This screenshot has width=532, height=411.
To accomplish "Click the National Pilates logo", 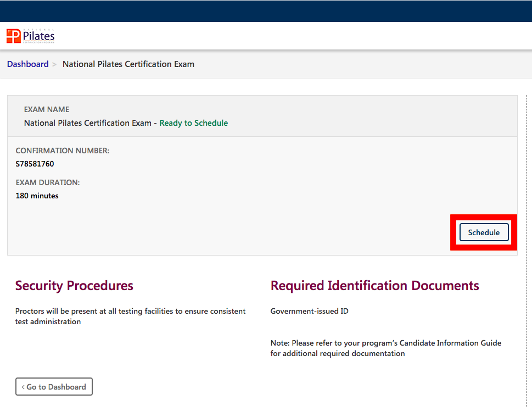I will [x=31, y=36].
